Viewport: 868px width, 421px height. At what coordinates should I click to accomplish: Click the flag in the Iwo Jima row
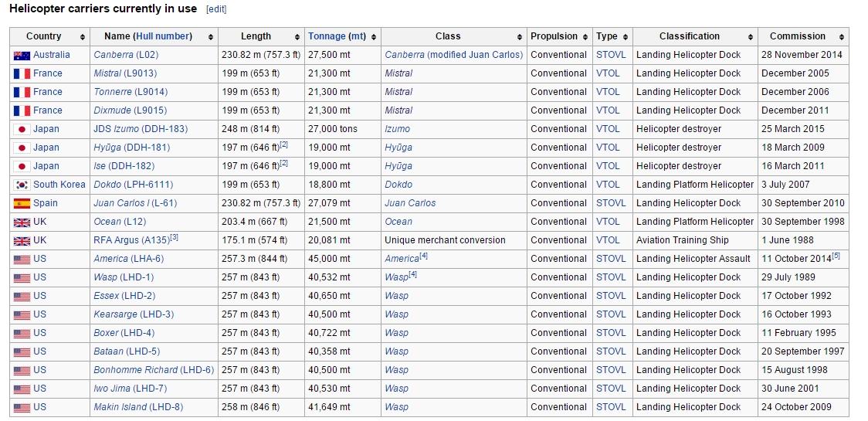tap(22, 389)
